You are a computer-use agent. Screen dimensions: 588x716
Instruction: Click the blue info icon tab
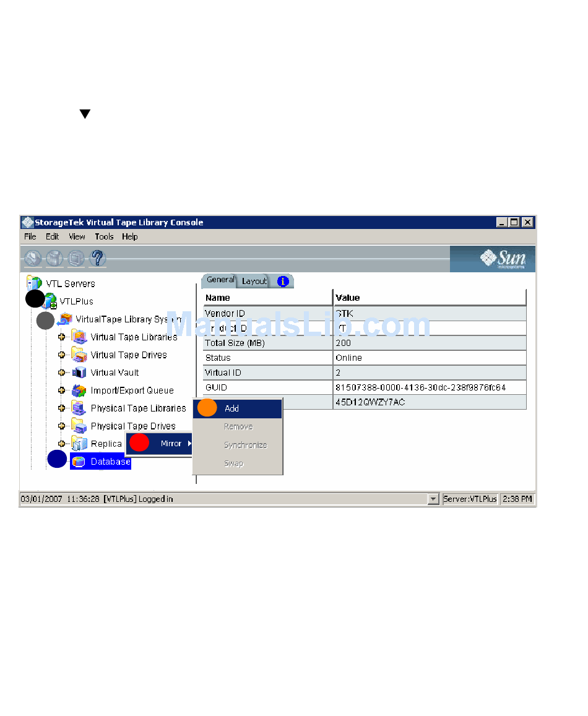click(x=283, y=282)
